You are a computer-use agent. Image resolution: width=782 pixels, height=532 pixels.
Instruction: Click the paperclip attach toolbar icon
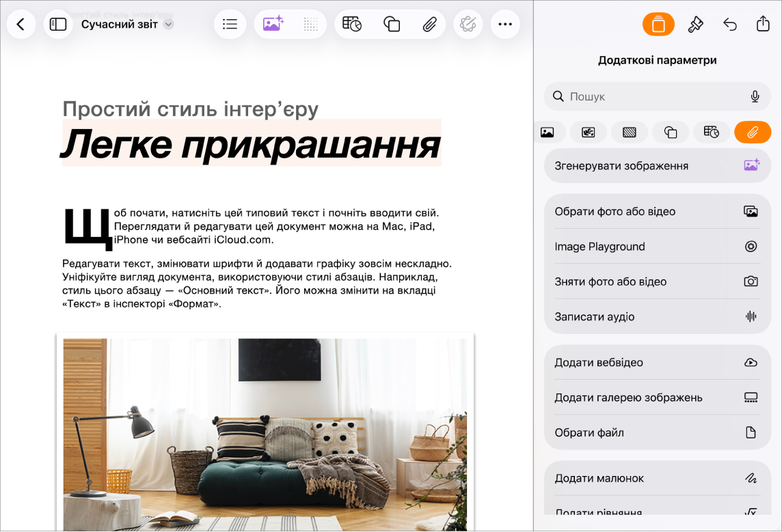(429, 24)
